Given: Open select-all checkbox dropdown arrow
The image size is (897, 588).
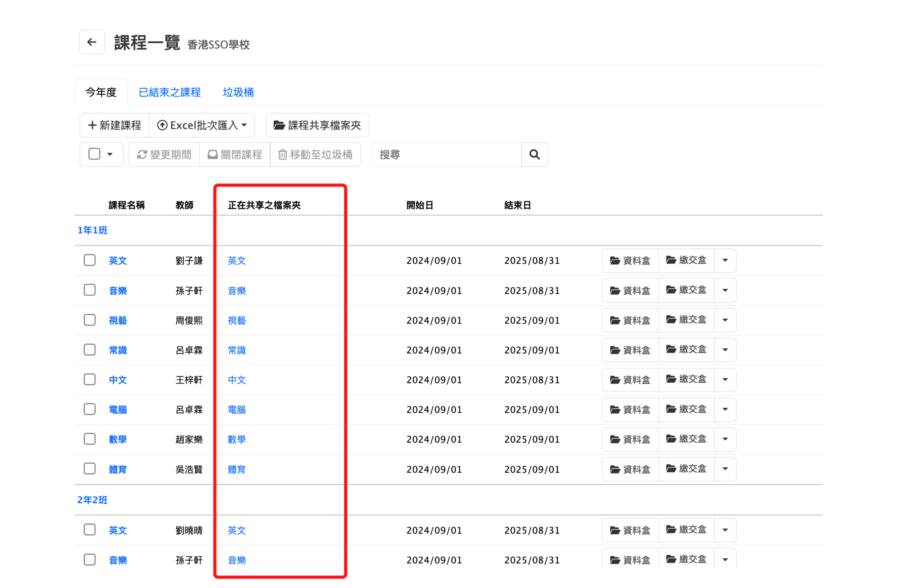Looking at the screenshot, I should coord(110,154).
